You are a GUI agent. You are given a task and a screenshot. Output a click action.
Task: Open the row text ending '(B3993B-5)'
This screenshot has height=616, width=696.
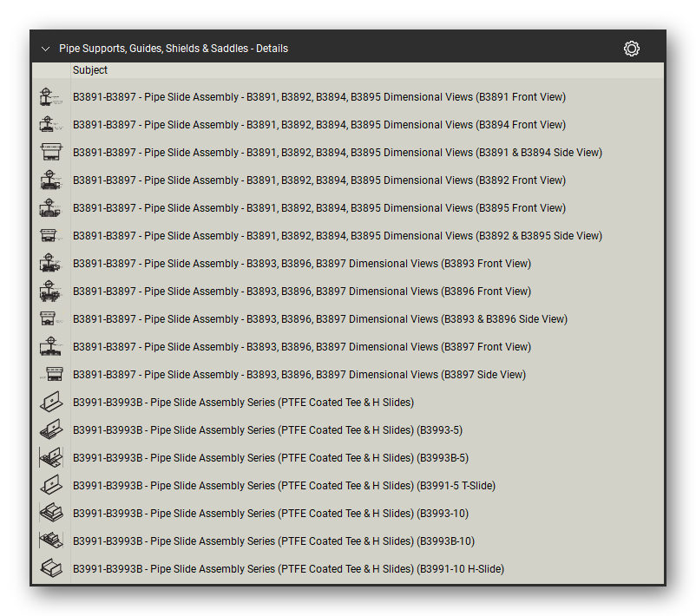pyautogui.click(x=271, y=457)
